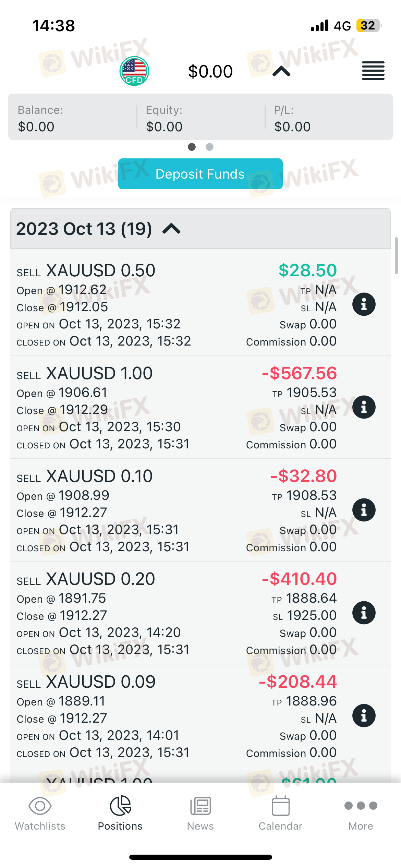Image resolution: width=401 pixels, height=868 pixels.
Task: Open the Watchlists eye icon tab
Action: coord(40,812)
